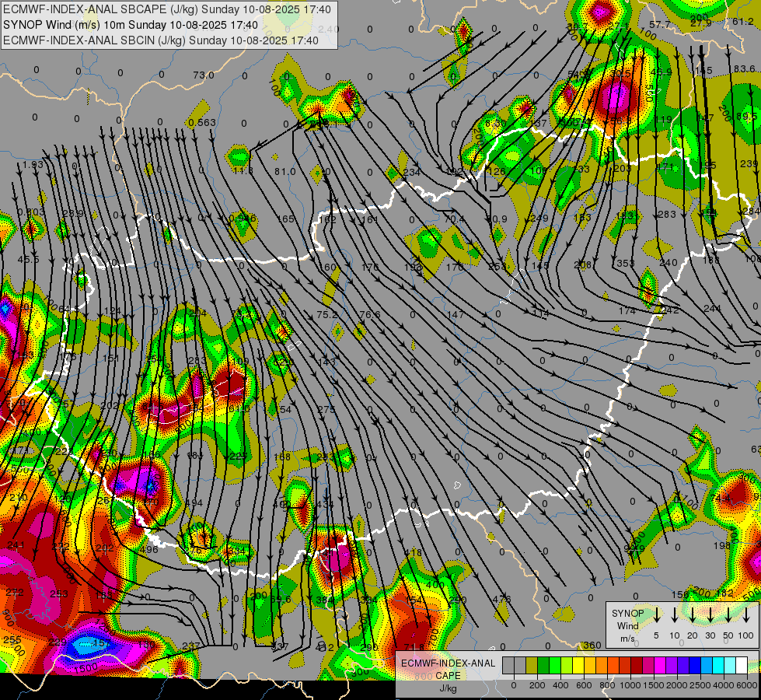This screenshot has height=700, width=761.
Task: Click the 50 m/s wind arrow in SYNOP legend
Action: point(728,614)
